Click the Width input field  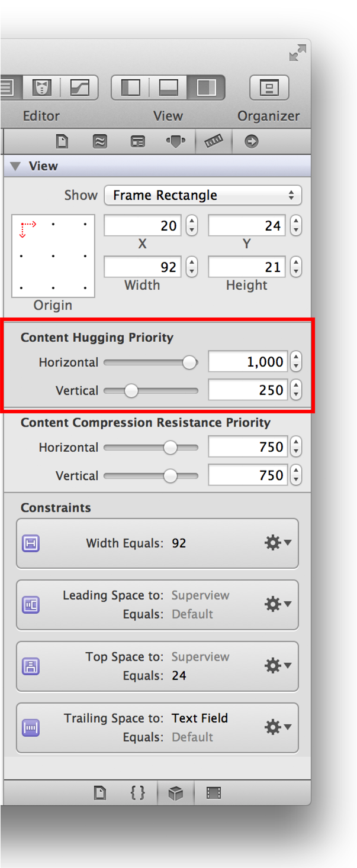[x=143, y=267]
